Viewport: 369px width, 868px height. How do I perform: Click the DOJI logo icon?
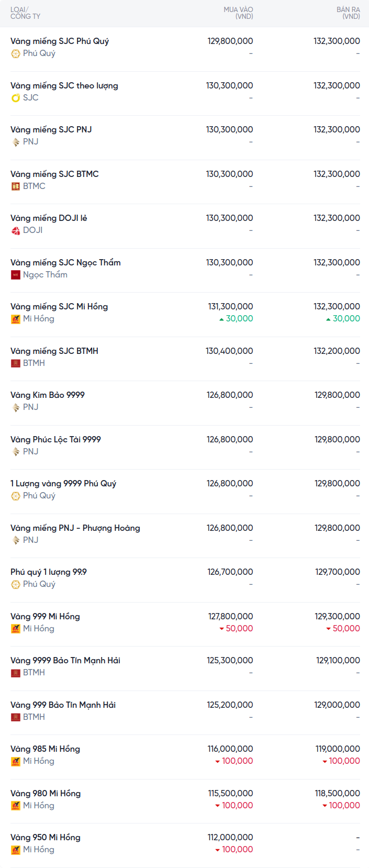coord(16,230)
